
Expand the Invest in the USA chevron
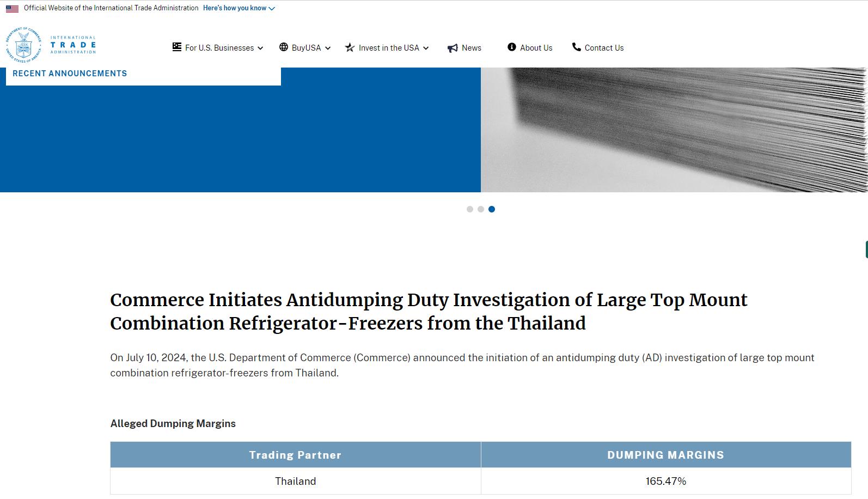click(426, 48)
